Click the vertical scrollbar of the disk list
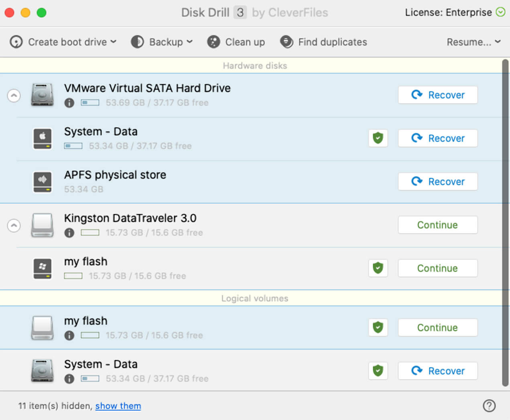Image resolution: width=510 pixels, height=420 pixels. (x=505, y=223)
